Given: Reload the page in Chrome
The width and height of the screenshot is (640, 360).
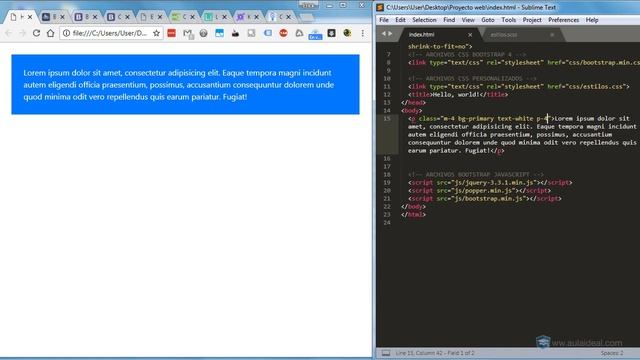Looking at the screenshot, I should pyautogui.click(x=36, y=33).
